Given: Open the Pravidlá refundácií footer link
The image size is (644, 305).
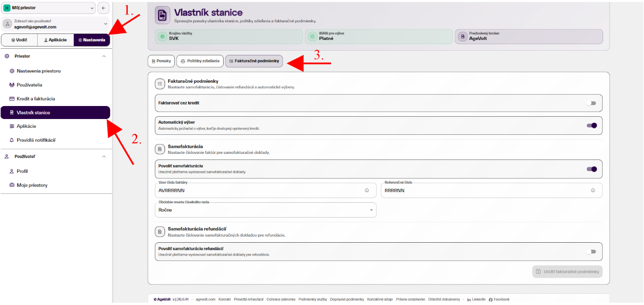Looking at the screenshot, I should coord(249,299).
